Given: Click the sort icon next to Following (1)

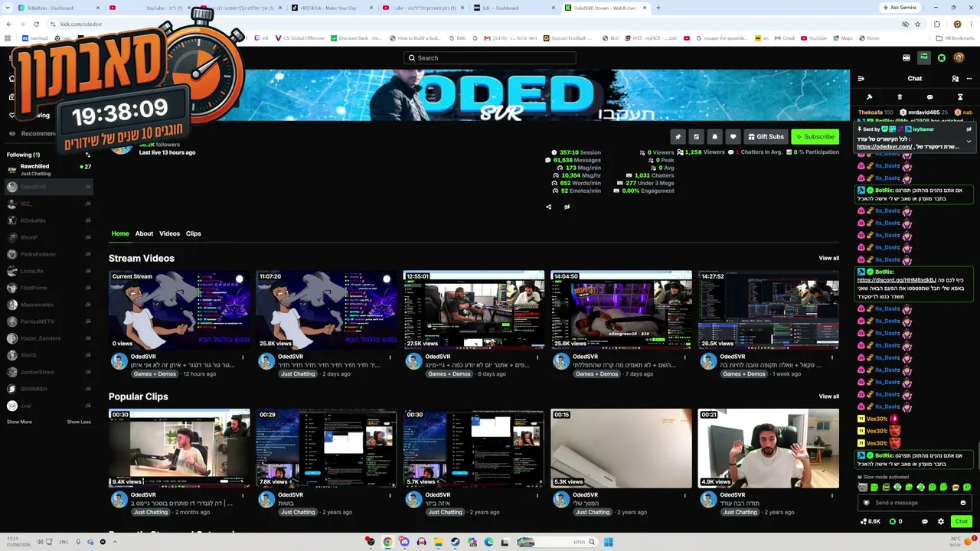Looking at the screenshot, I should tap(87, 155).
